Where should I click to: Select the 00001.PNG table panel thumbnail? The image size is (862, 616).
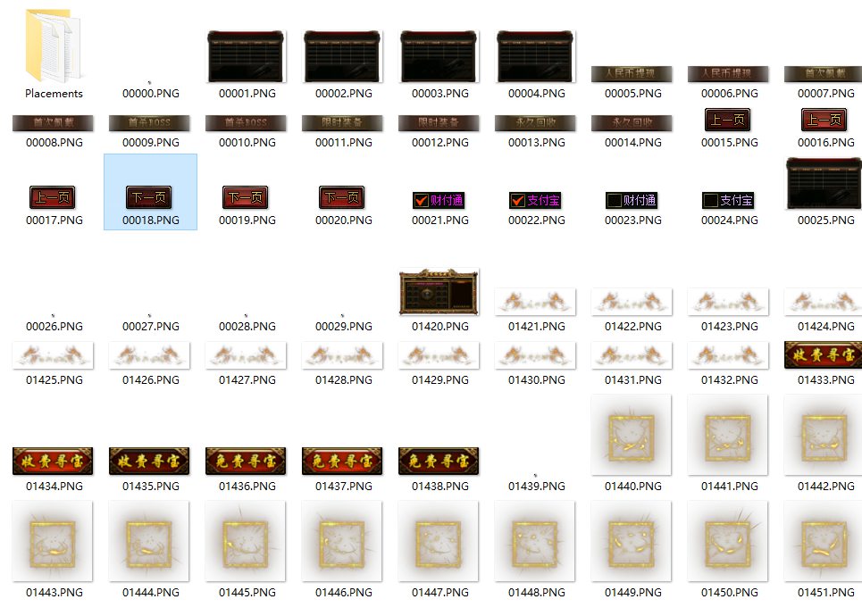tap(247, 56)
